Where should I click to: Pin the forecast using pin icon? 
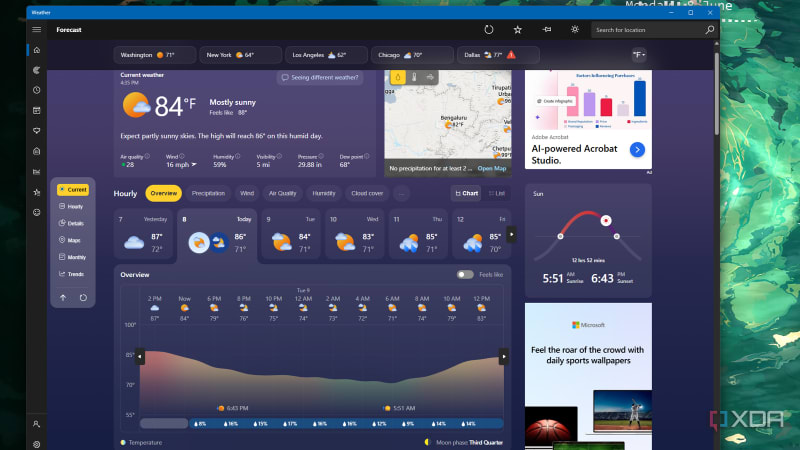(x=546, y=30)
